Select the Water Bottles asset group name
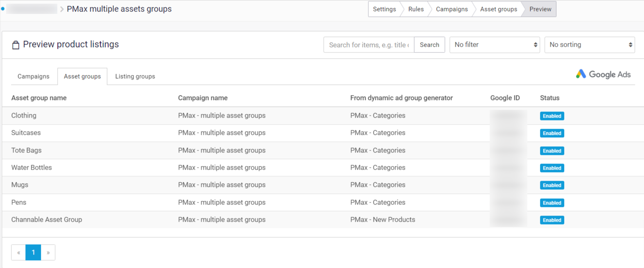Screen dimensions: 644x268 coord(32,168)
